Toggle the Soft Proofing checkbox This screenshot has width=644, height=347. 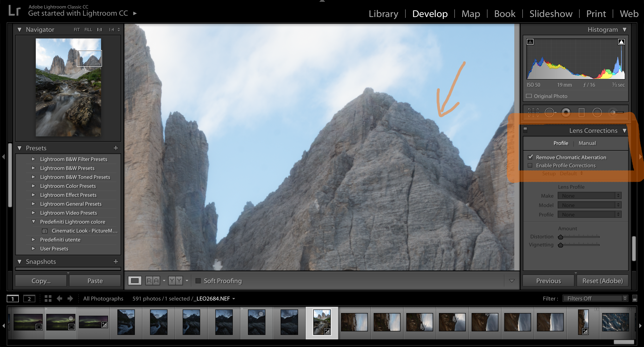[x=198, y=281]
